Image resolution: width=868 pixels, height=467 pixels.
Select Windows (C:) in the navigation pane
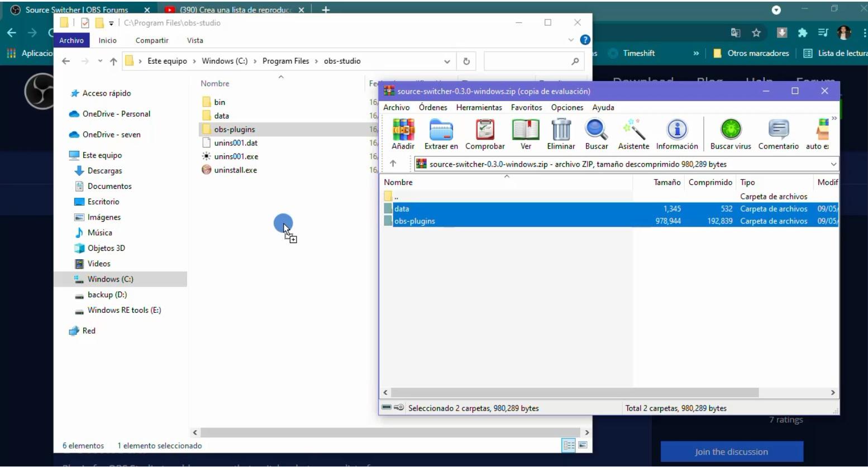[x=110, y=279]
